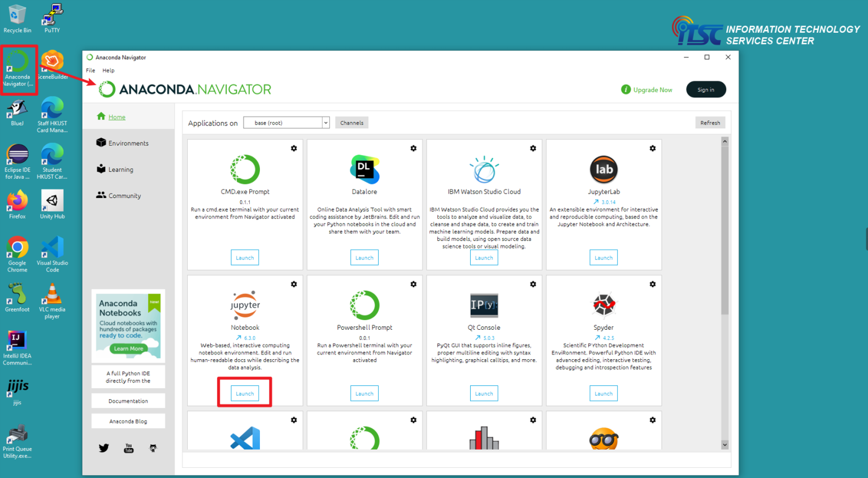Click the Anaconda Notebooks Learn More banner
This screenshot has width=868, height=478.
[128, 348]
